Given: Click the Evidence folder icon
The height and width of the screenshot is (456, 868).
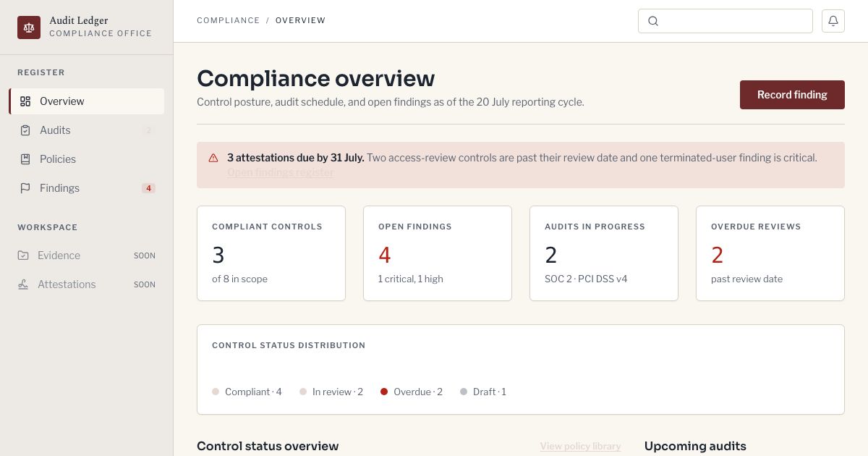Looking at the screenshot, I should pos(23,256).
